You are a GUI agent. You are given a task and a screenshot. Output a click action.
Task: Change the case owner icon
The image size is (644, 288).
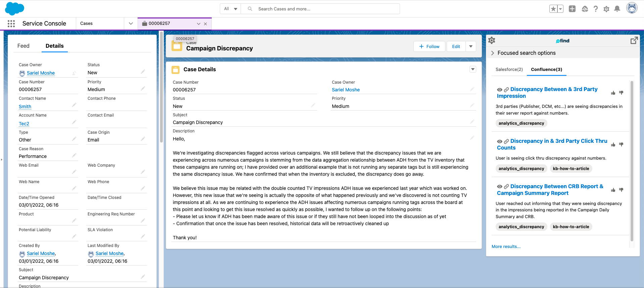pyautogui.click(x=74, y=73)
